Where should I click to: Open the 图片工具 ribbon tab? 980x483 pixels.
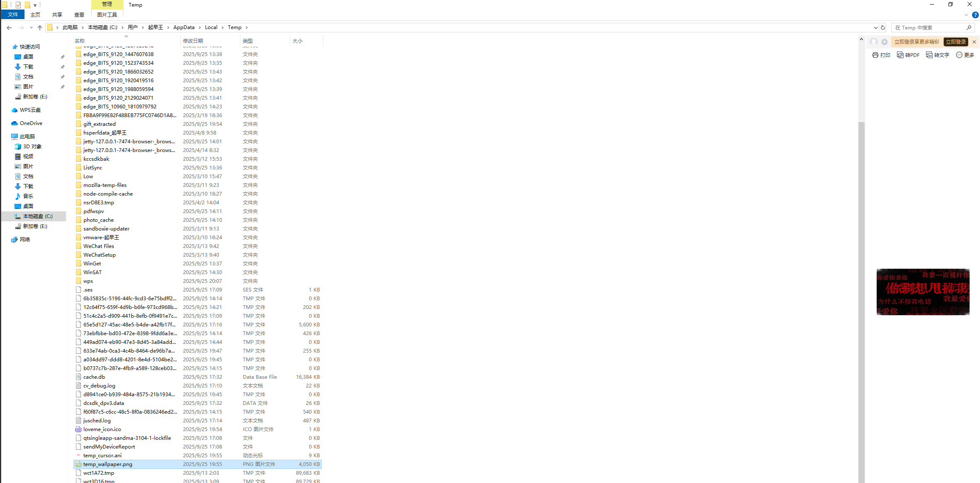107,15
